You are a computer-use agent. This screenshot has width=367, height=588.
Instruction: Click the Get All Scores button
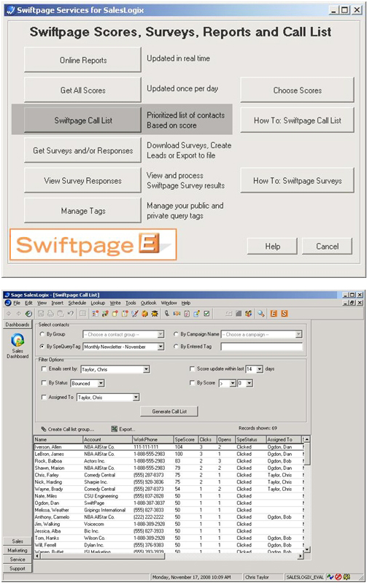[83, 90]
